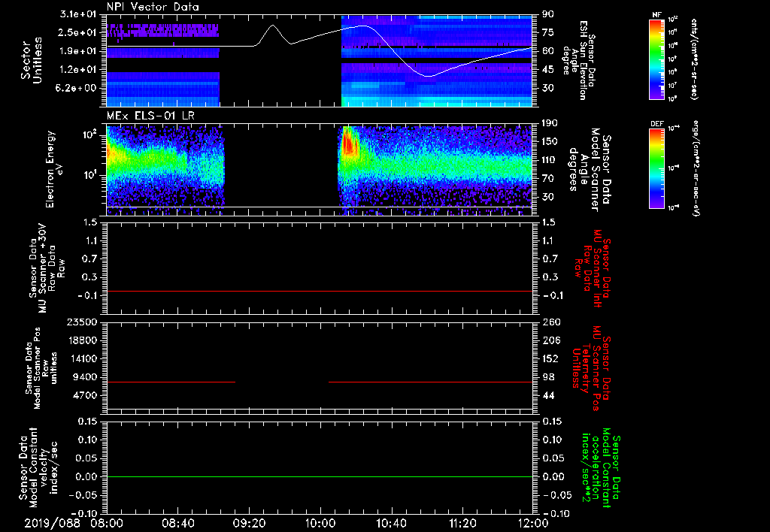770x532 pixels.
Task: Click the '14100' scanner position tick label
Action: (83, 358)
